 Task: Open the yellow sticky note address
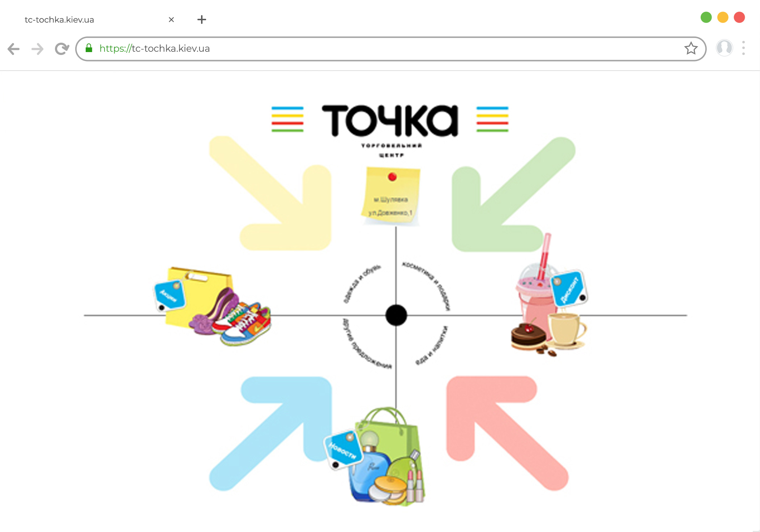point(391,196)
